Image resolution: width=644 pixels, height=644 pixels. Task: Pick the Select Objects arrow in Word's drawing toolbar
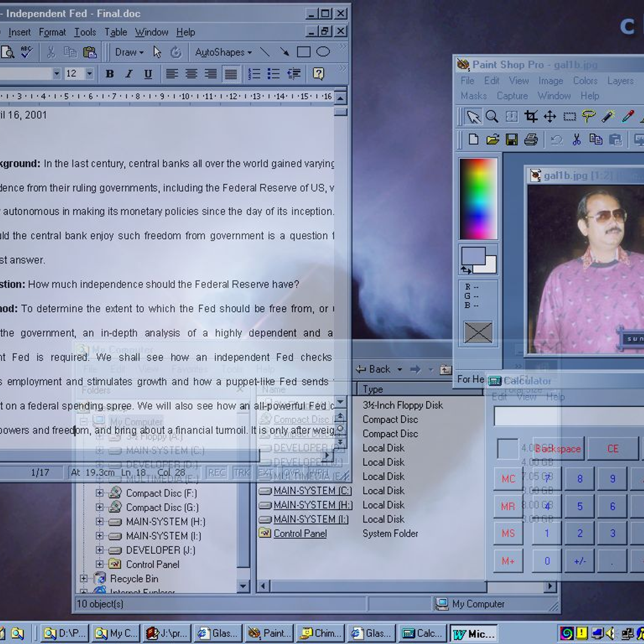pos(157,52)
